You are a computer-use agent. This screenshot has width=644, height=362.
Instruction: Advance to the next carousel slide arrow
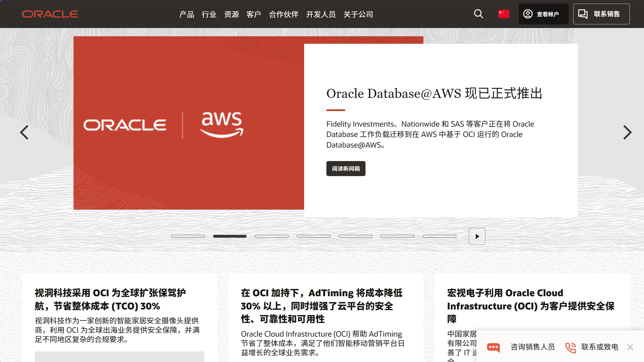627,132
